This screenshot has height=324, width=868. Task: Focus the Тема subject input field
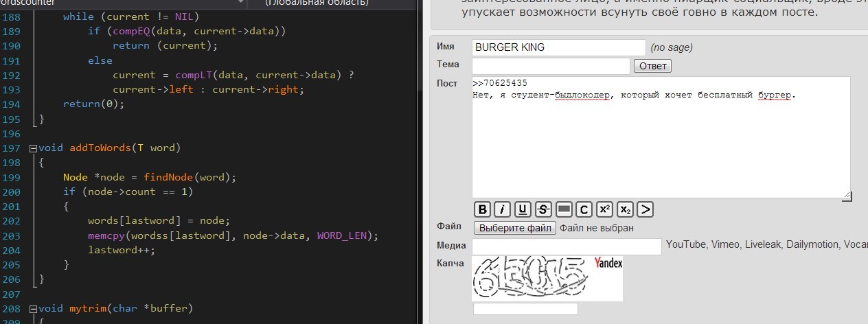[551, 66]
